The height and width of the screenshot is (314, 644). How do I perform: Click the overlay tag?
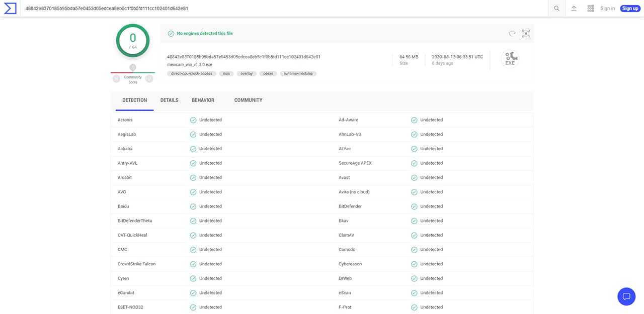pyautogui.click(x=247, y=73)
